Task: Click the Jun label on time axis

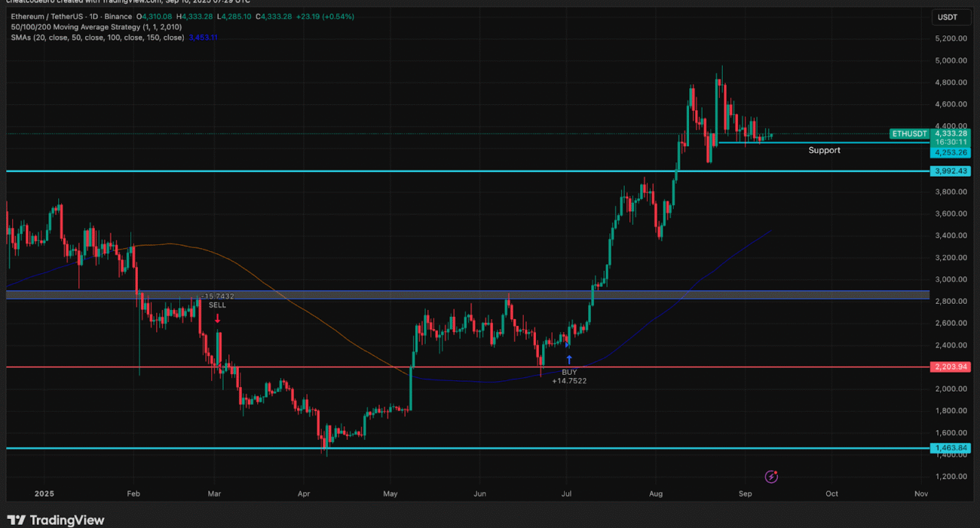Action: coord(479,494)
